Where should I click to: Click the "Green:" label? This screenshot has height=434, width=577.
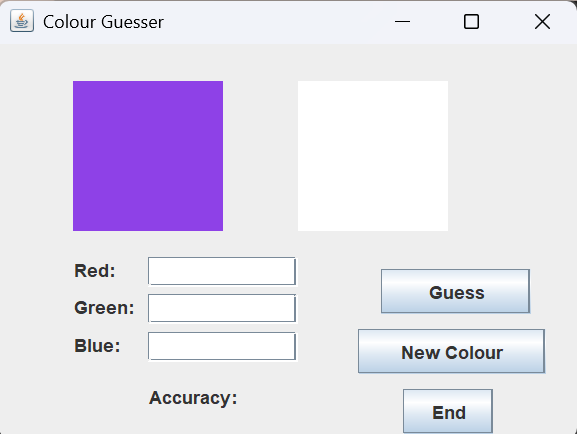point(104,308)
